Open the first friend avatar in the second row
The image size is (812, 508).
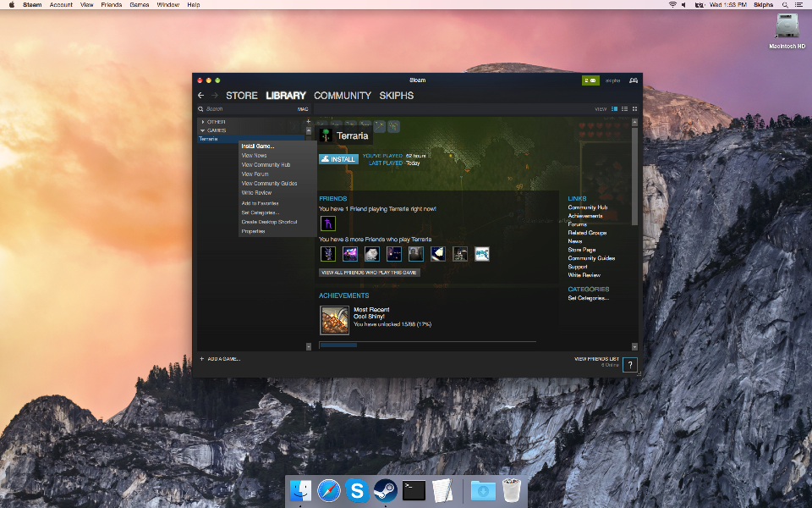click(328, 254)
